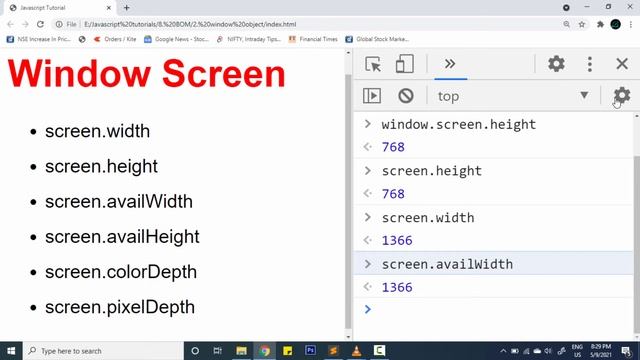Click the empty console prompt line
640x360 pixels.
[x=494, y=309]
